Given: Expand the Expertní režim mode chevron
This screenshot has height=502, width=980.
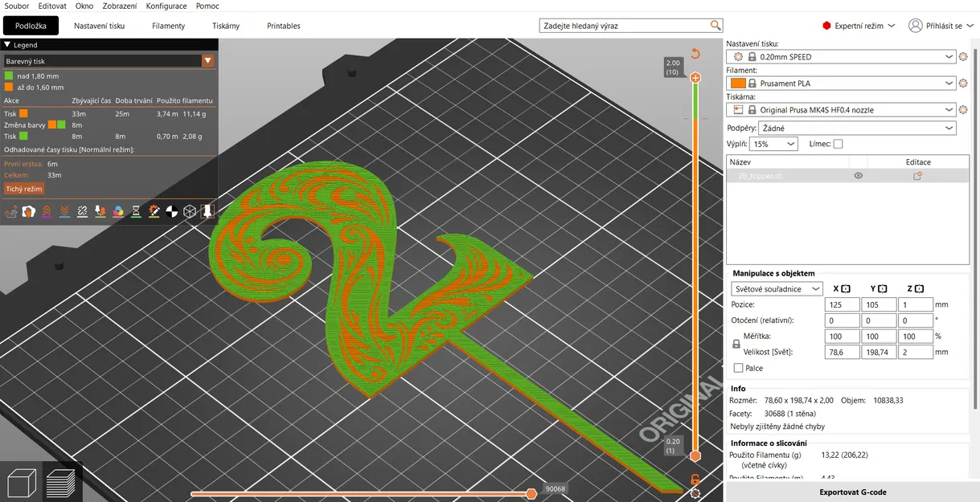Looking at the screenshot, I should coord(891,26).
